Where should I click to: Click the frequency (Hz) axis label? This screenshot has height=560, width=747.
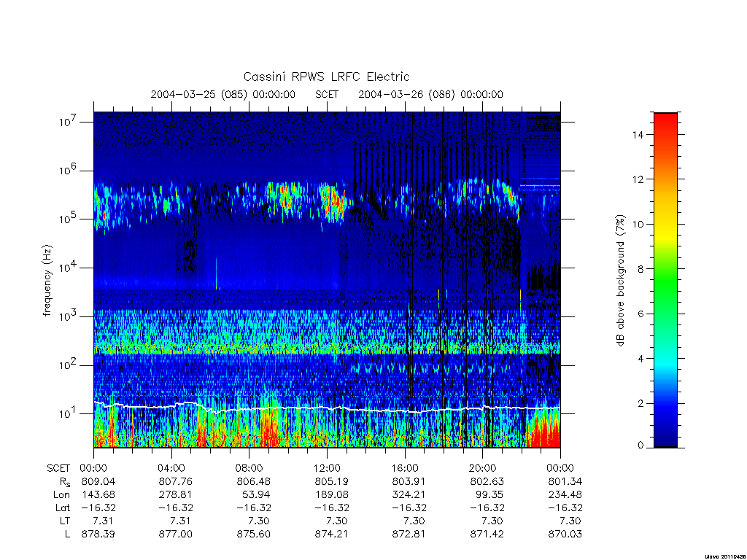(x=47, y=281)
